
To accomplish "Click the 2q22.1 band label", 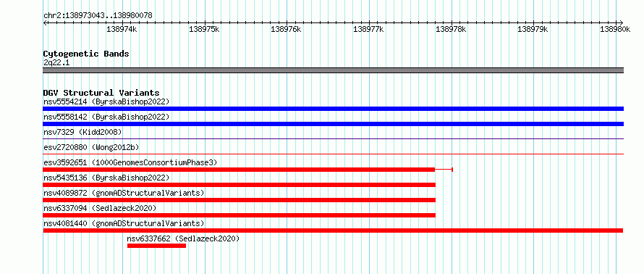I will click(56, 62).
